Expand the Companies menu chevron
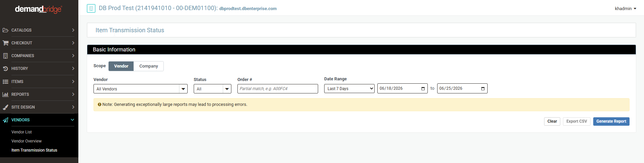Screen dimensions: 644x163 (73, 56)
